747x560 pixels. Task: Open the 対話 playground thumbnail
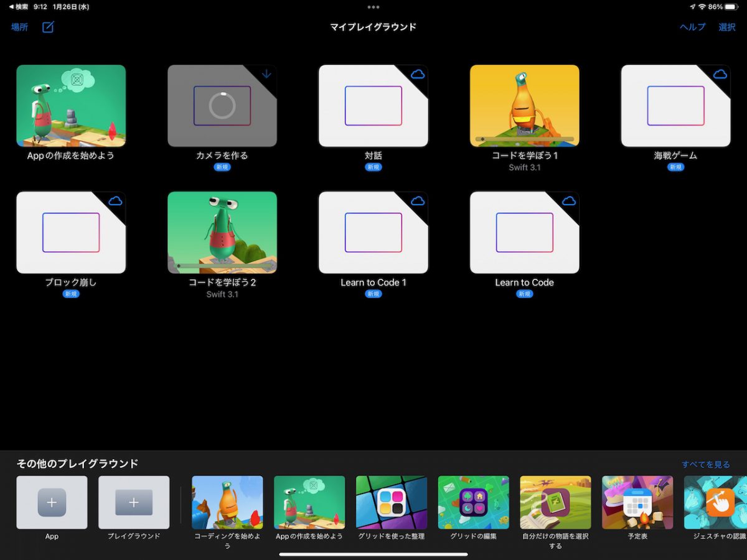[x=374, y=106]
